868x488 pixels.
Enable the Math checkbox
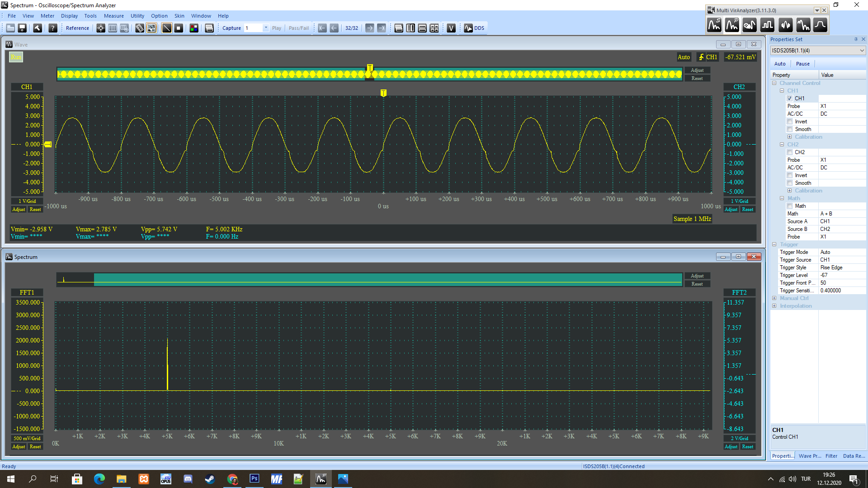(789, 206)
